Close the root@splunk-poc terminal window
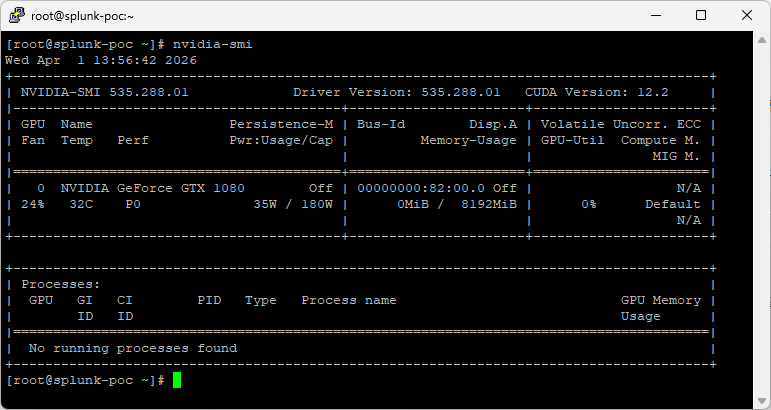Image resolution: width=771 pixels, height=410 pixels. point(747,15)
